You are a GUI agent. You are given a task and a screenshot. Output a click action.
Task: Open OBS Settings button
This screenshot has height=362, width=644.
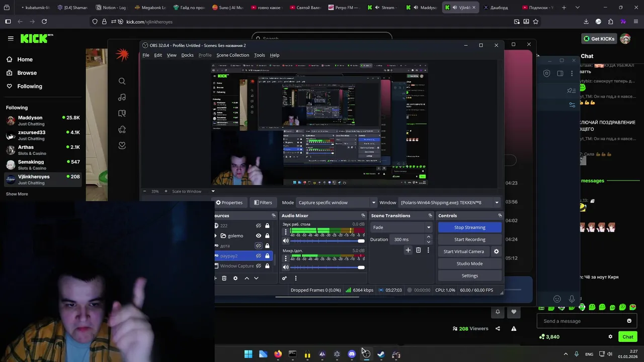point(470,276)
